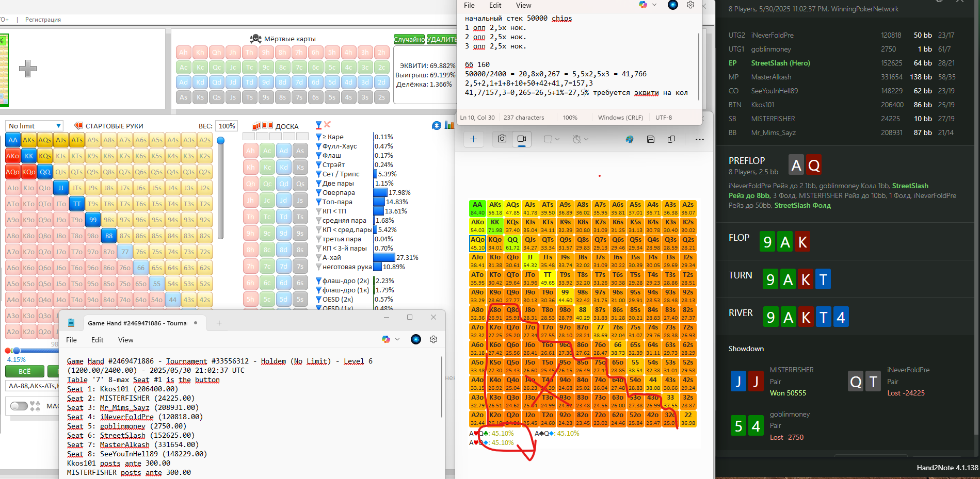980x479 pixels.
Task: Open Copilot icon in upper Notepad window
Action: click(643, 5)
